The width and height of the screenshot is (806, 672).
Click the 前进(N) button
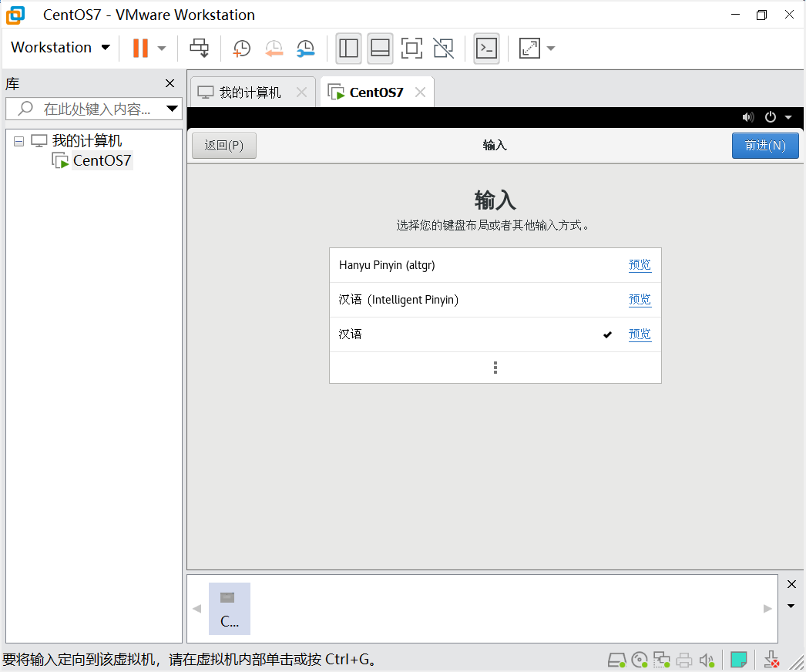pyautogui.click(x=765, y=146)
